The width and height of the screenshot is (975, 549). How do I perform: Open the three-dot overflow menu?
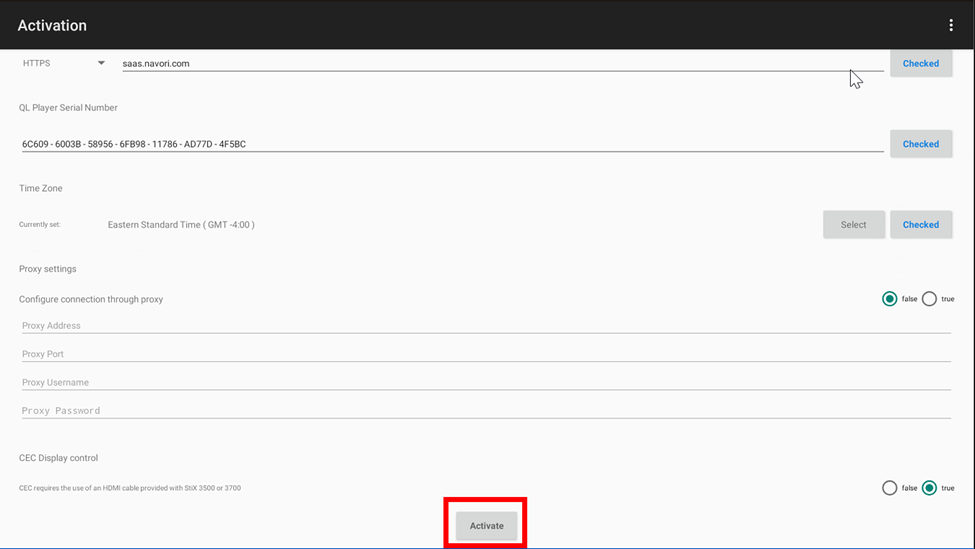(x=950, y=25)
